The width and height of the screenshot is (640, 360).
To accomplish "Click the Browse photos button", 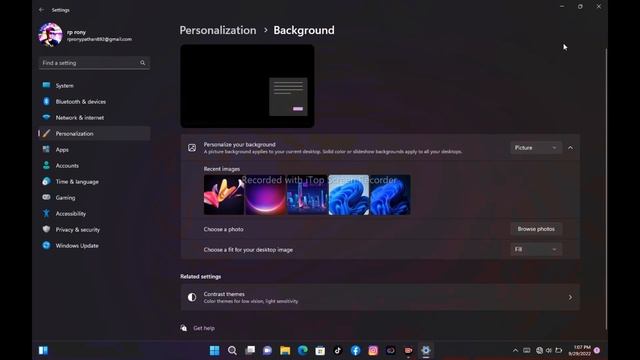I will [x=536, y=229].
